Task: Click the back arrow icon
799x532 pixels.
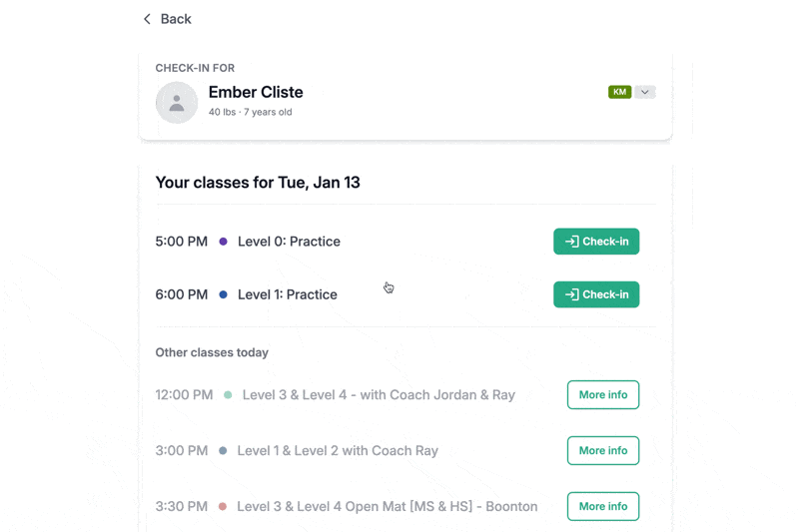Action: (x=147, y=19)
